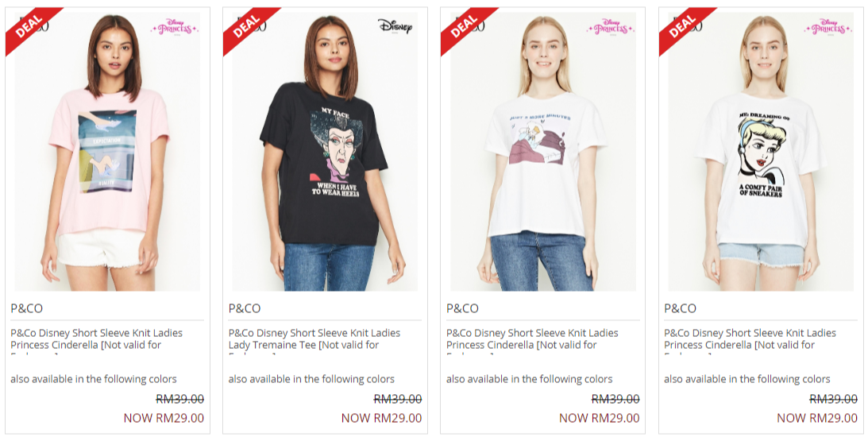Click 'also available in the following colors' on the third product

529,380
